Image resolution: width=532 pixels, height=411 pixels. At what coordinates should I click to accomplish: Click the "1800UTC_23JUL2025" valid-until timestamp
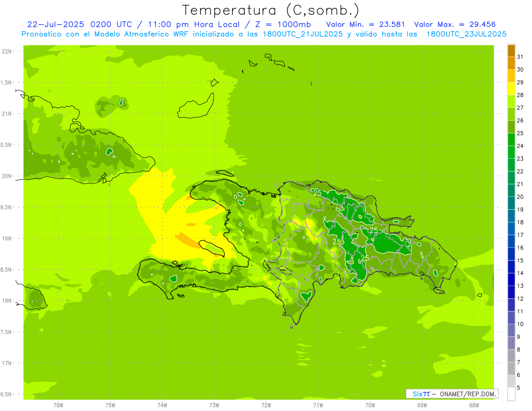(466, 34)
